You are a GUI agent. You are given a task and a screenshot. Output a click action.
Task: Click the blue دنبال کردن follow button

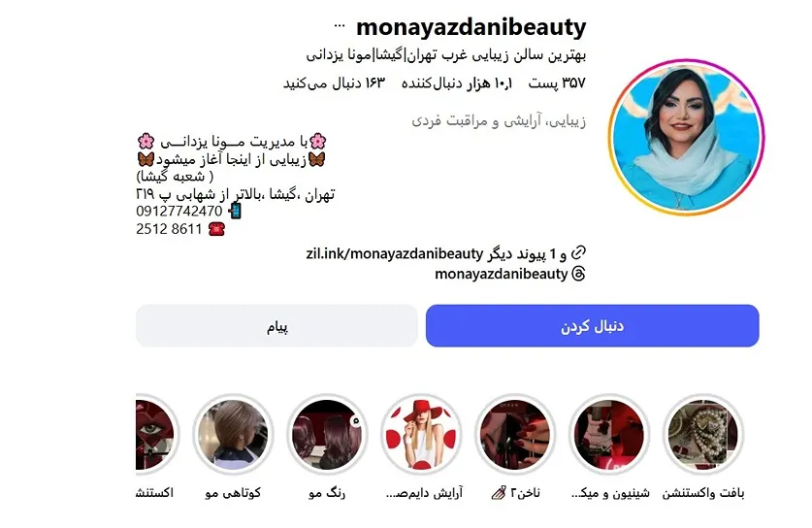click(593, 326)
